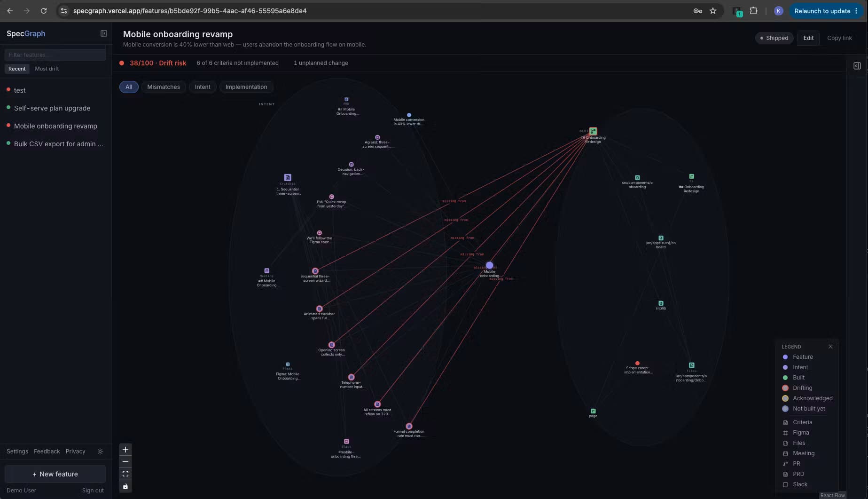Open Settings in the sidebar footer

(17, 451)
